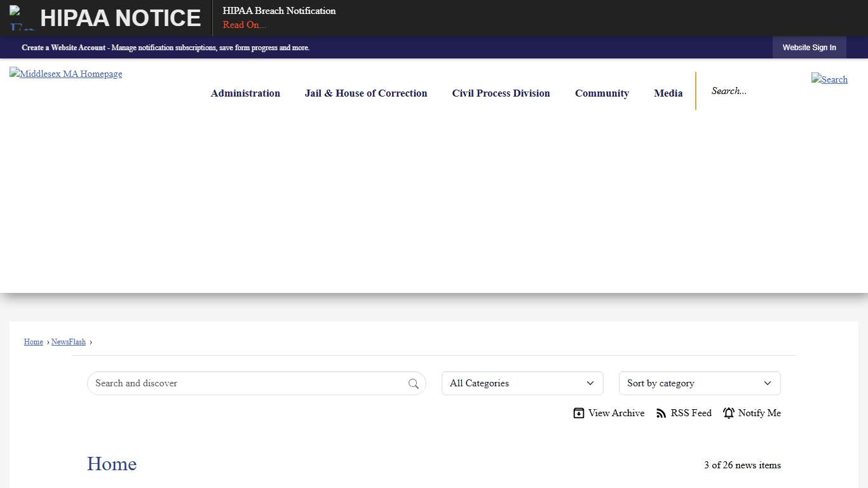
Task: Open Jail & House of Correction menu
Action: (x=366, y=93)
